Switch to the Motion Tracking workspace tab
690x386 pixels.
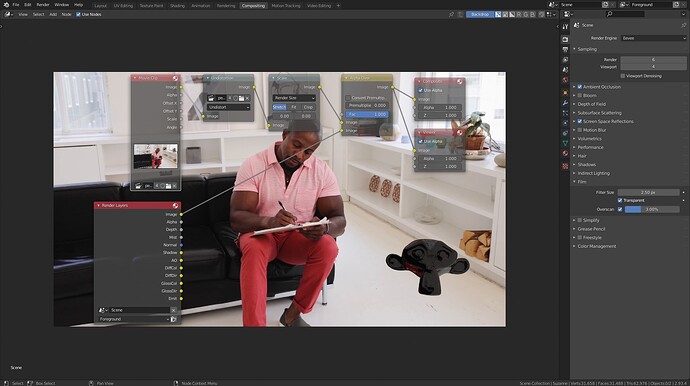coord(286,6)
